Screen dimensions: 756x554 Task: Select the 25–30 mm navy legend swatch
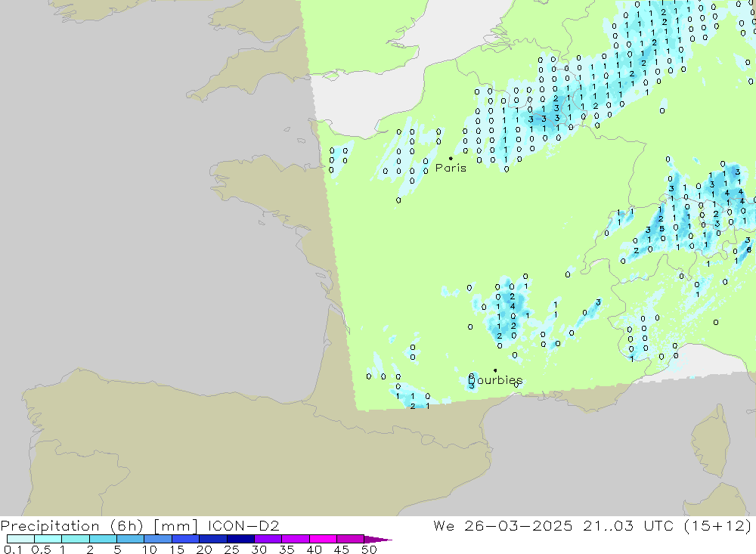[240, 539]
